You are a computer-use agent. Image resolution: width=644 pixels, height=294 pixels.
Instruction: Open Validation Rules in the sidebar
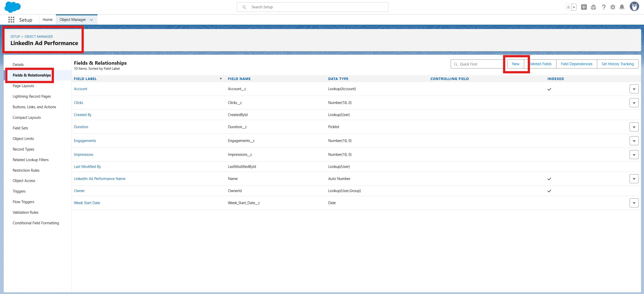coord(25,212)
